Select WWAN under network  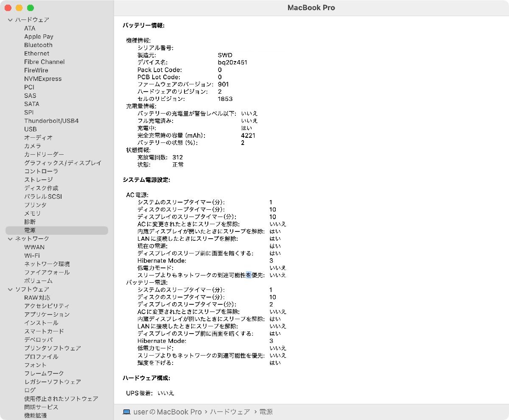(34, 247)
